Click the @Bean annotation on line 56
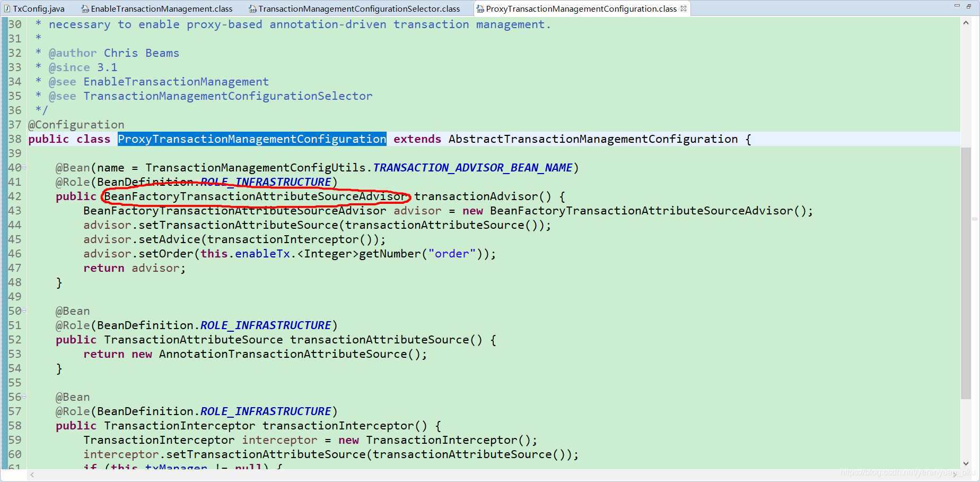This screenshot has height=482, width=980. coord(73,397)
